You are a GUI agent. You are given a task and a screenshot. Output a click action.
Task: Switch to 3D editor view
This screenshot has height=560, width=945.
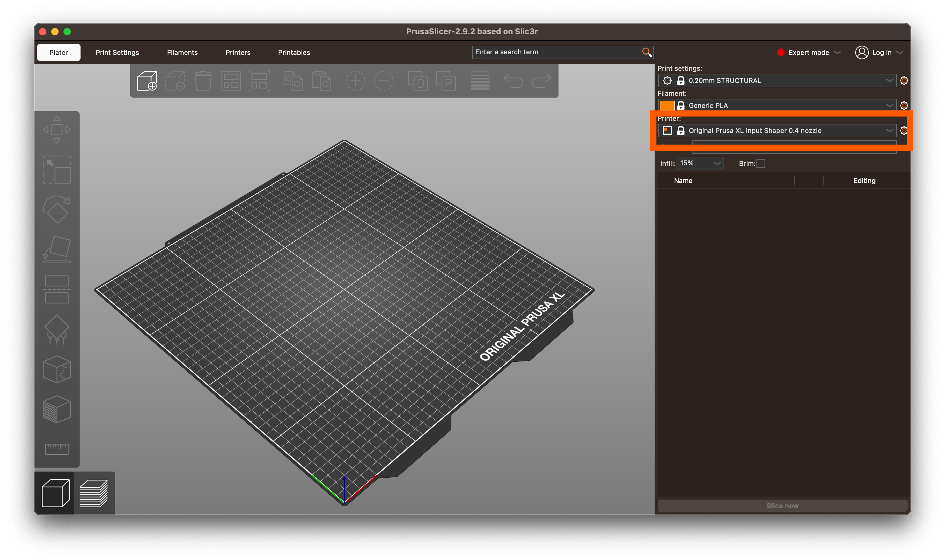coord(56,493)
